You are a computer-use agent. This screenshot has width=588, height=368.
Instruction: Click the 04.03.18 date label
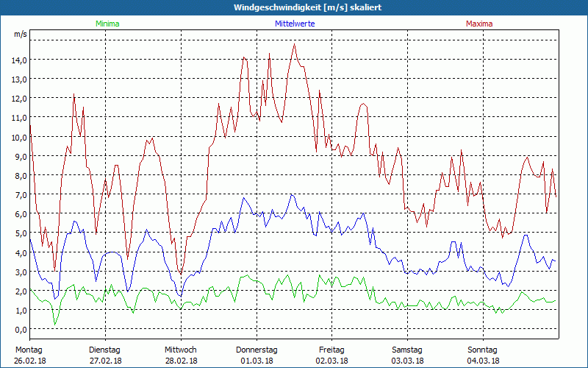[483, 361]
